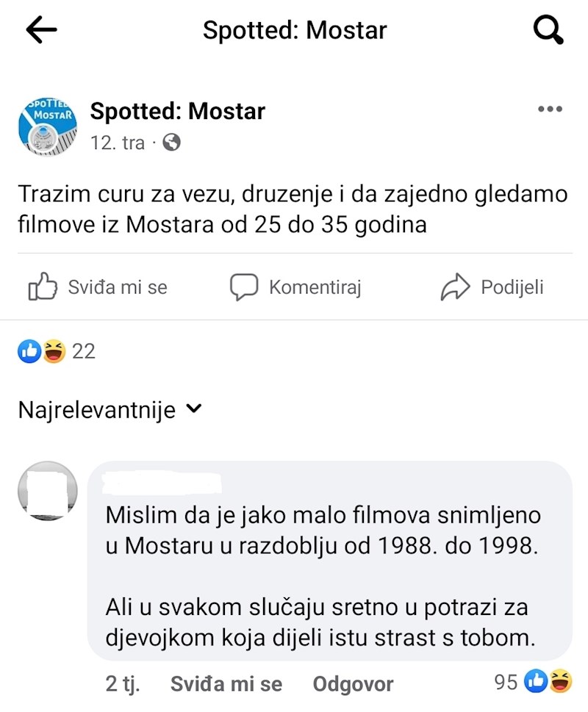The image size is (588, 712).
Task: Click the "2 tj." comment timestamp
Action: 123,684
